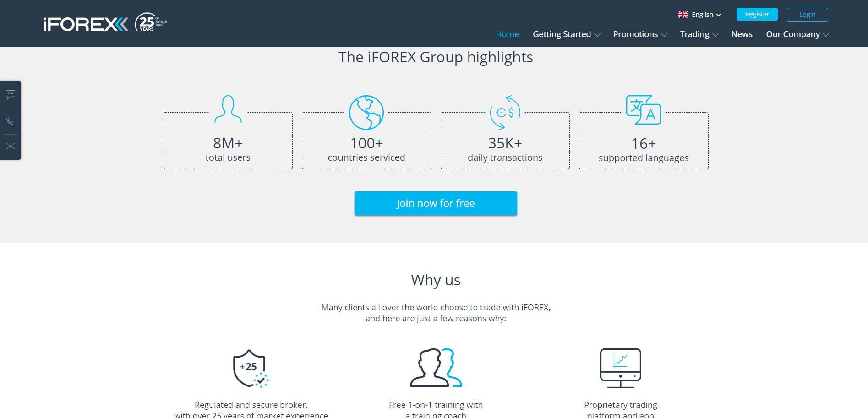Click the UK flag icon
Viewport: 868px width, 418px height.
pos(683,15)
